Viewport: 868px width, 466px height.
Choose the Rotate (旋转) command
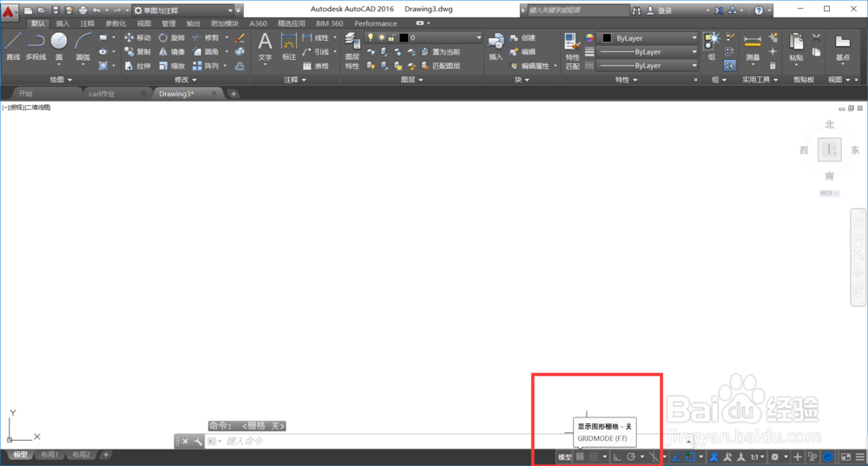coord(172,37)
